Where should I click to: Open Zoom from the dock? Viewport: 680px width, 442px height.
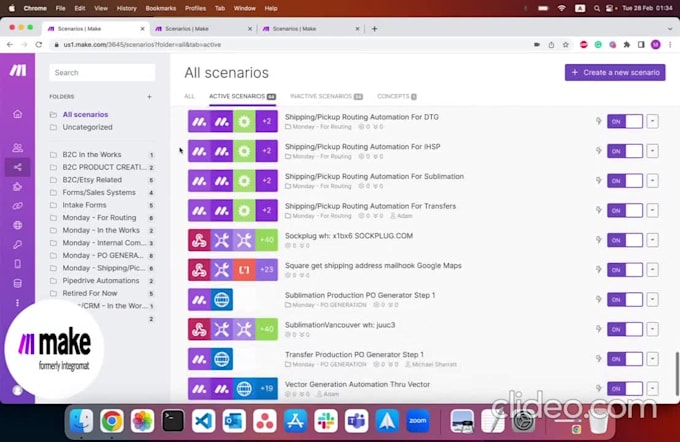pyautogui.click(x=418, y=421)
